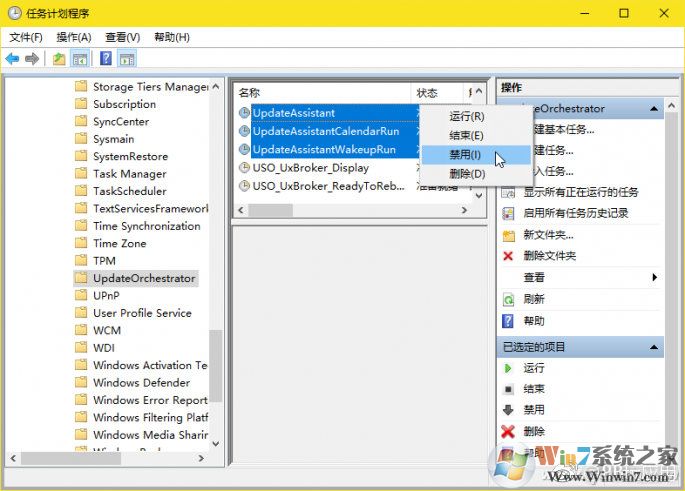
Task: Click the Name (名称) column header
Action: [x=323, y=93]
